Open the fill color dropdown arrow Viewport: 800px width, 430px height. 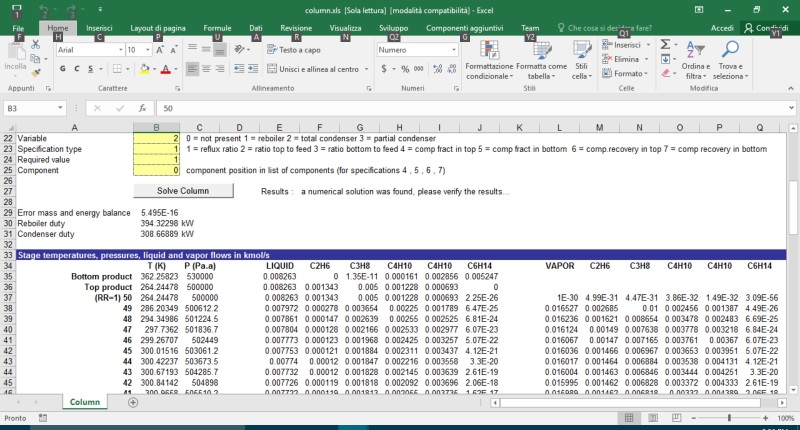(154, 69)
